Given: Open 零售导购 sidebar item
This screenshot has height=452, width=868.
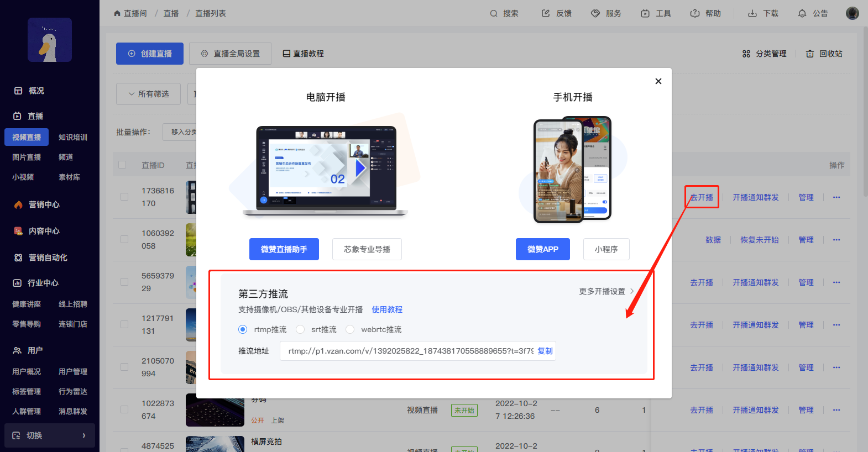Looking at the screenshot, I should (x=27, y=324).
